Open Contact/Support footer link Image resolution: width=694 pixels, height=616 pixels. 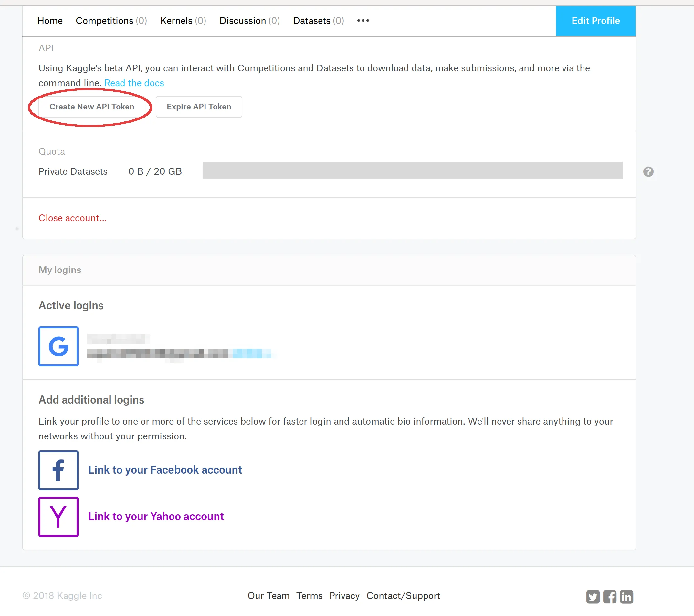click(x=403, y=596)
